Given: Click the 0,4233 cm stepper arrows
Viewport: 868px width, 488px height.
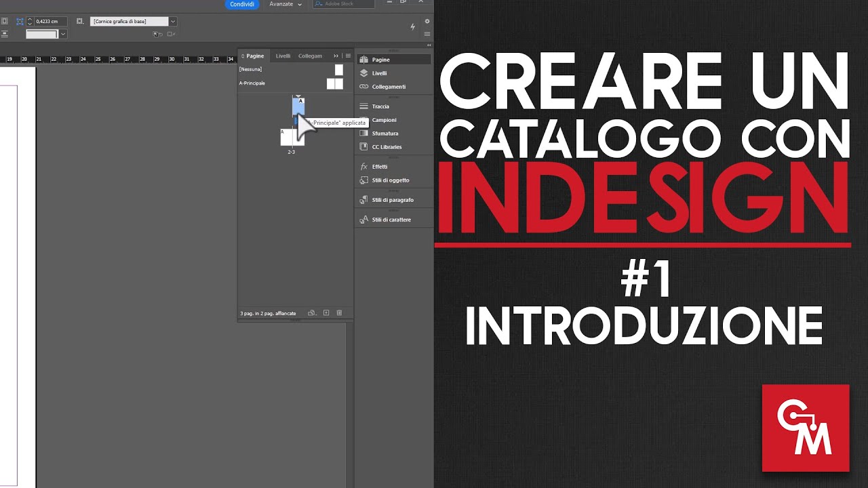Looking at the screenshot, I should [x=30, y=22].
